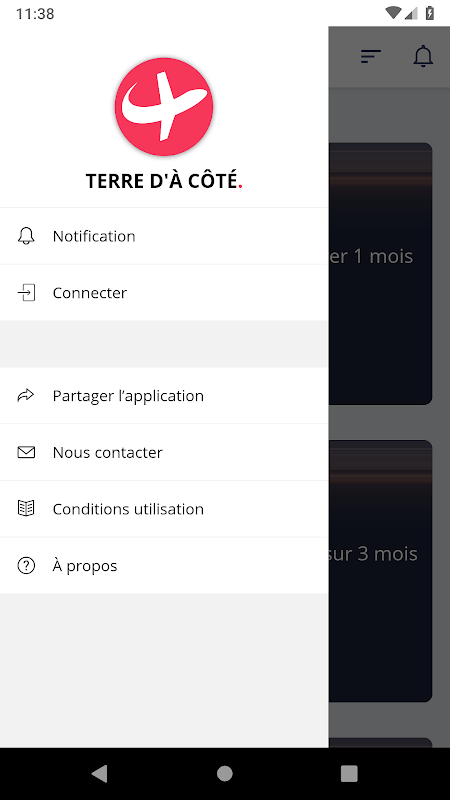Click the open book conditions icon
450x800 pixels.
click(x=26, y=509)
